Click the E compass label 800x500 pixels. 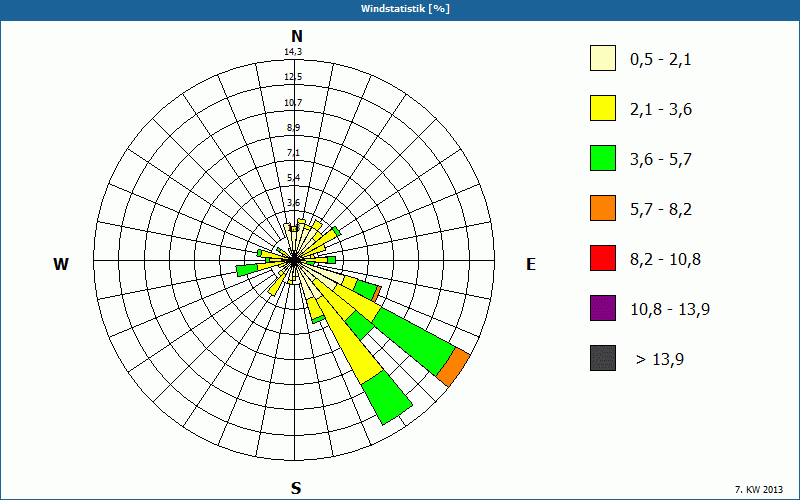pyautogui.click(x=531, y=264)
